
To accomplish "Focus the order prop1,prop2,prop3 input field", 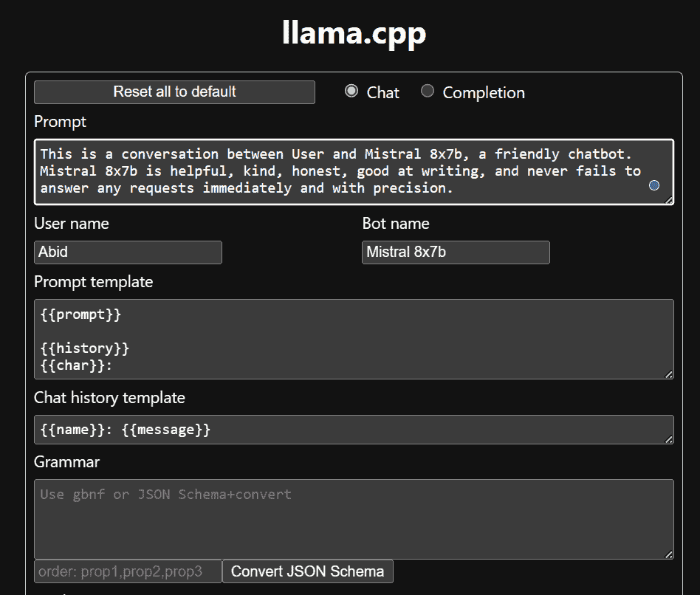I will (x=128, y=571).
